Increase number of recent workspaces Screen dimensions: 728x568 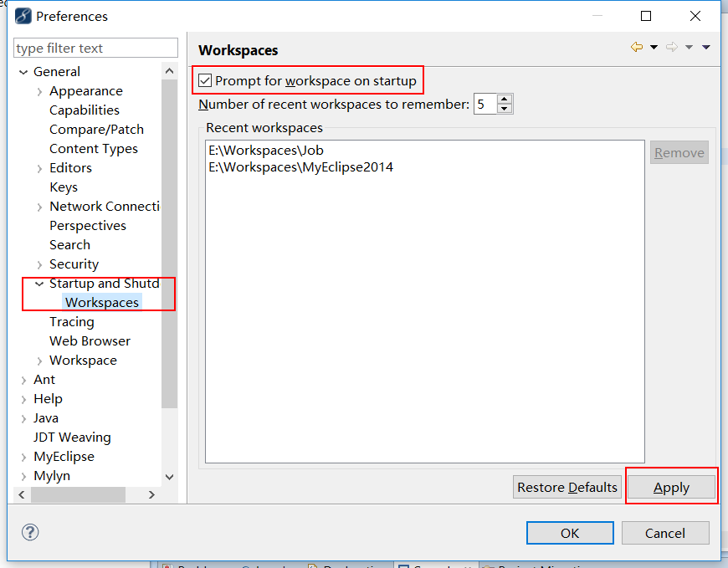pos(505,100)
